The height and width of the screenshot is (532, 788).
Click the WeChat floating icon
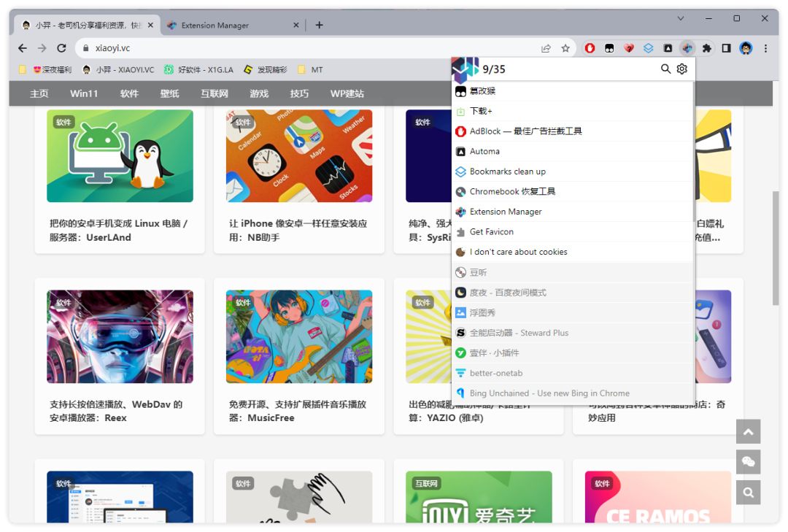click(x=749, y=462)
